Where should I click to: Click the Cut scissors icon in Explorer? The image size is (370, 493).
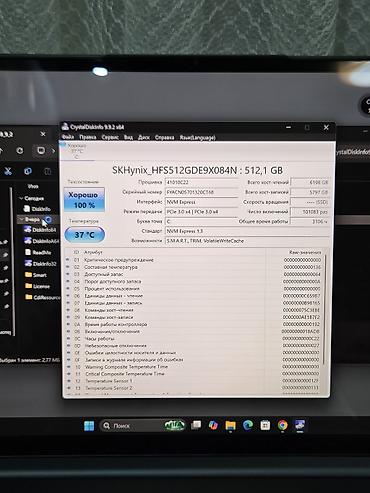tap(8, 171)
